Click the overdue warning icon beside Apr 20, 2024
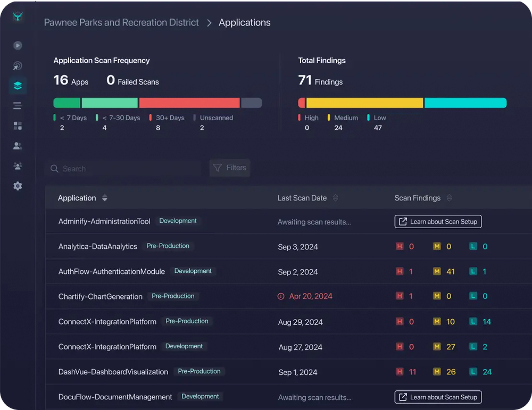 (281, 296)
